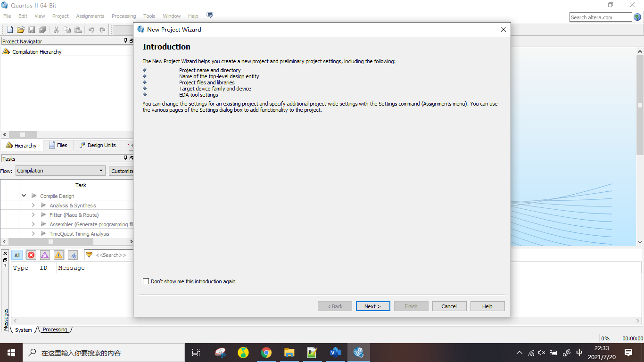Open the Processing menu
This screenshot has width=644, height=362.
[124, 16]
